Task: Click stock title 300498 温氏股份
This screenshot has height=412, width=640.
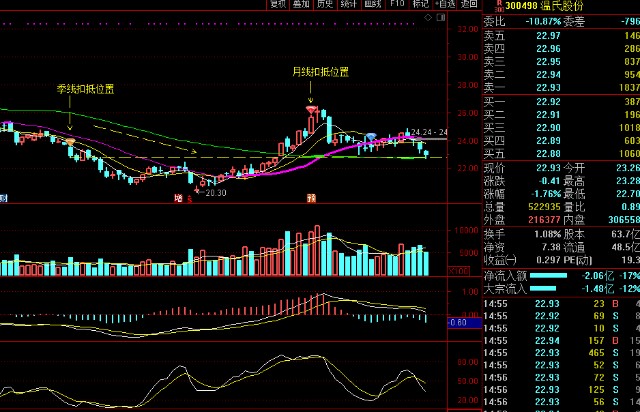Action: pos(545,6)
